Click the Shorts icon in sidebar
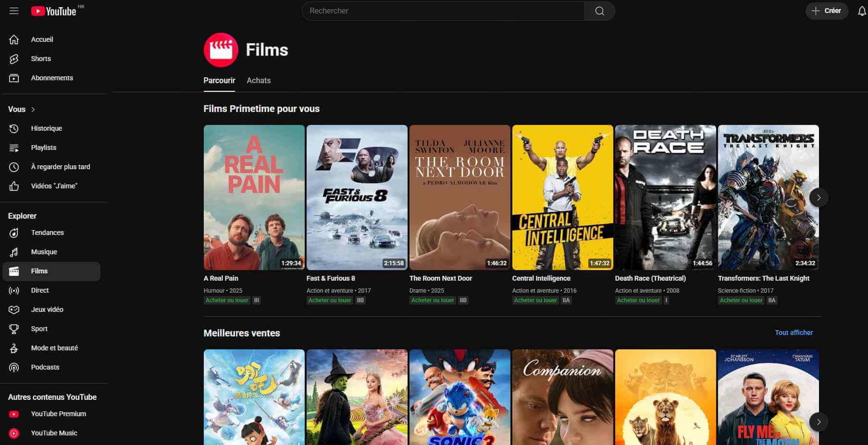This screenshot has width=868, height=445. tap(14, 59)
